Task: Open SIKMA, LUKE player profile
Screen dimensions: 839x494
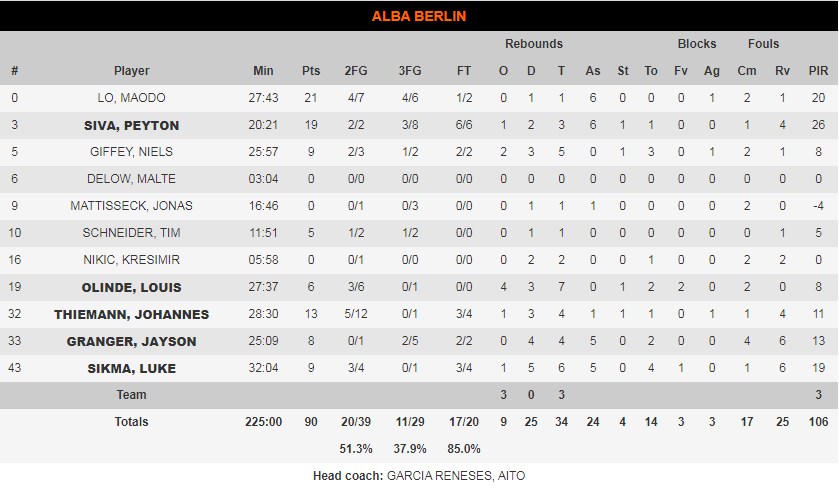Action: 131,368
